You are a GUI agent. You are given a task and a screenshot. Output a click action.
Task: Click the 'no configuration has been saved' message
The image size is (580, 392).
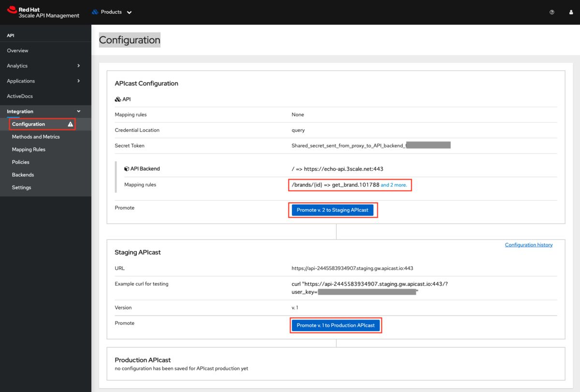click(x=181, y=368)
